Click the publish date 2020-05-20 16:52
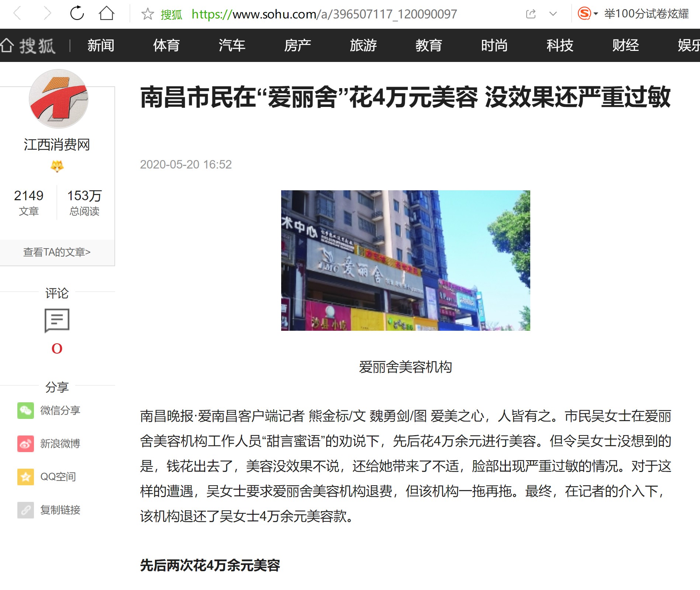700x590 pixels. point(186,164)
